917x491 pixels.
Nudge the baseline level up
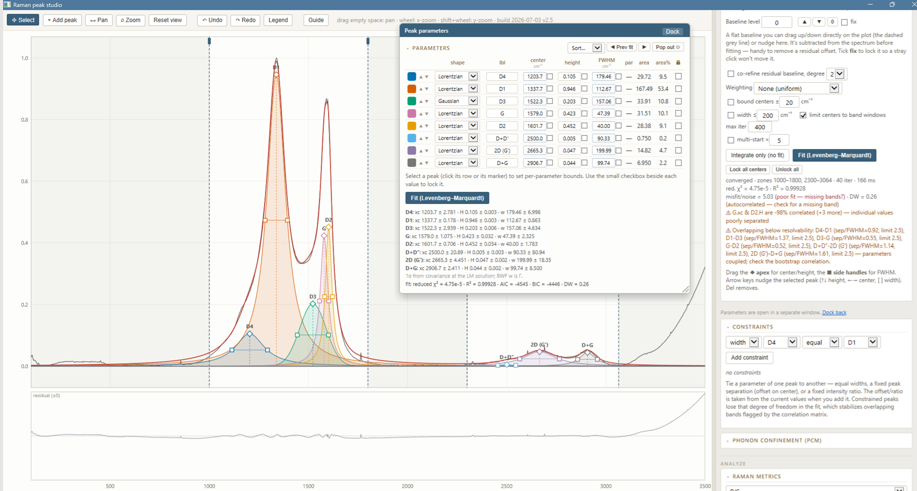click(x=804, y=22)
